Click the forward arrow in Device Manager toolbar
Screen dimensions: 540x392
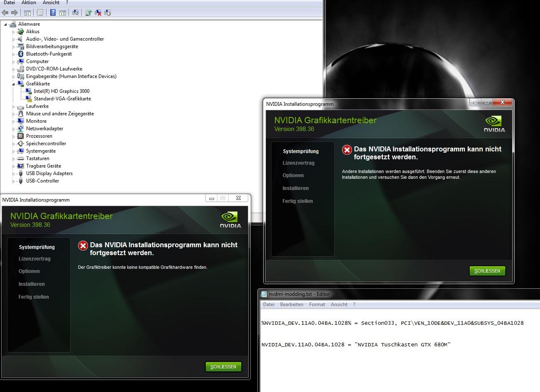pyautogui.click(x=15, y=12)
